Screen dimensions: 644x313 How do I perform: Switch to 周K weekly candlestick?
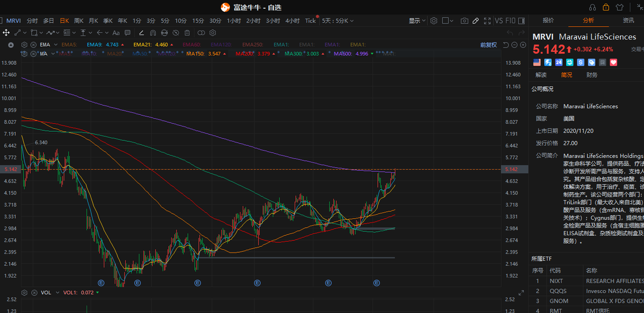tap(79, 21)
